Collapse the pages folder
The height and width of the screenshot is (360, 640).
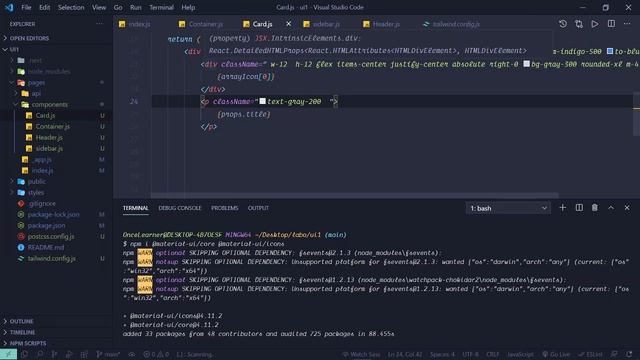pos(36,82)
